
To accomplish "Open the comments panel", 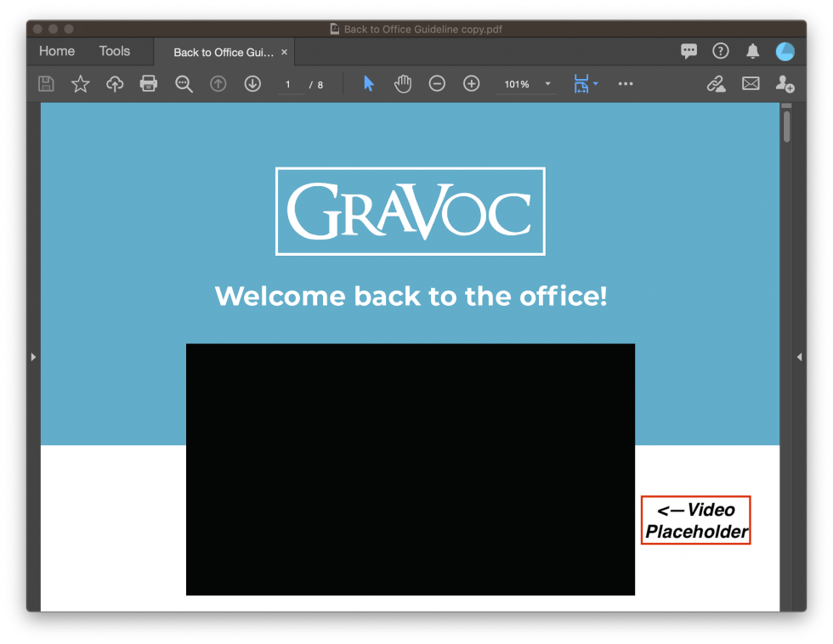I will pos(688,51).
